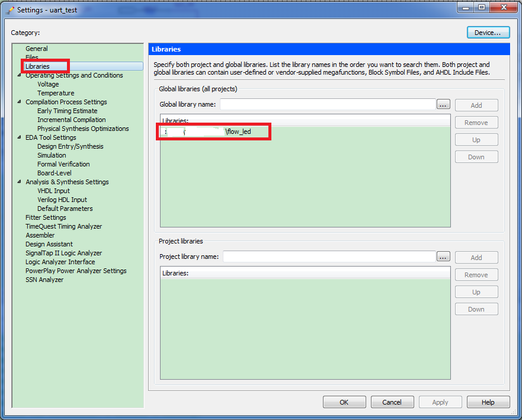Open the Temperature settings
Screen dimensions: 522x420
click(x=56, y=93)
